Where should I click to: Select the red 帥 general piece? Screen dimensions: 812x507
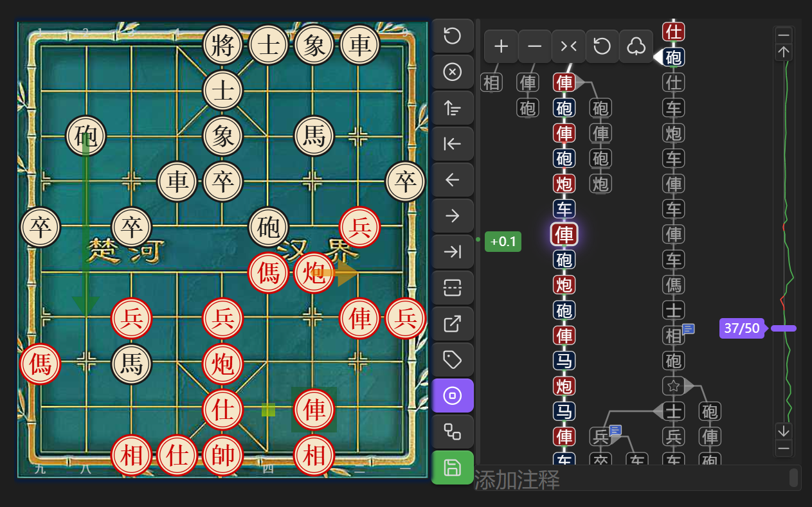coord(222,455)
